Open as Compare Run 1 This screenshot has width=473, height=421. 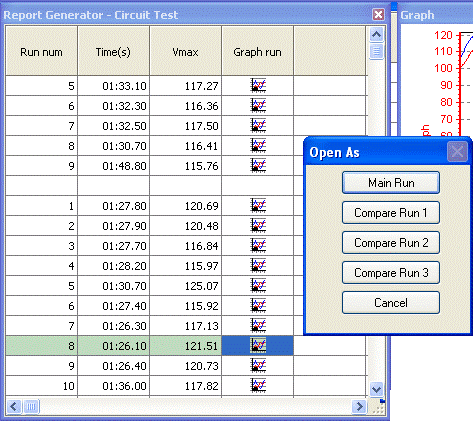click(391, 213)
